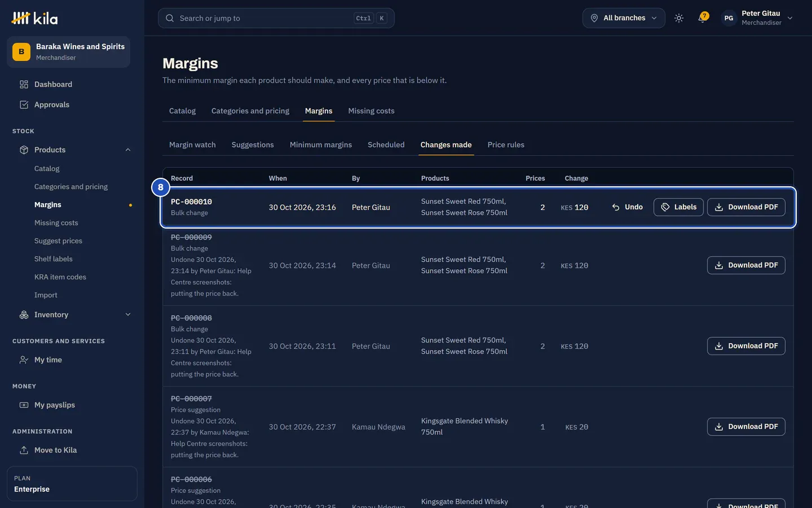Undo price change PC-000010
The height and width of the screenshot is (508, 812).
coord(627,207)
